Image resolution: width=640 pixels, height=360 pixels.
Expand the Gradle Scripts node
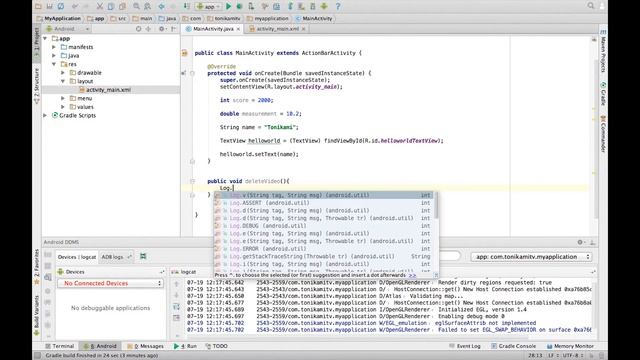click(x=45, y=116)
